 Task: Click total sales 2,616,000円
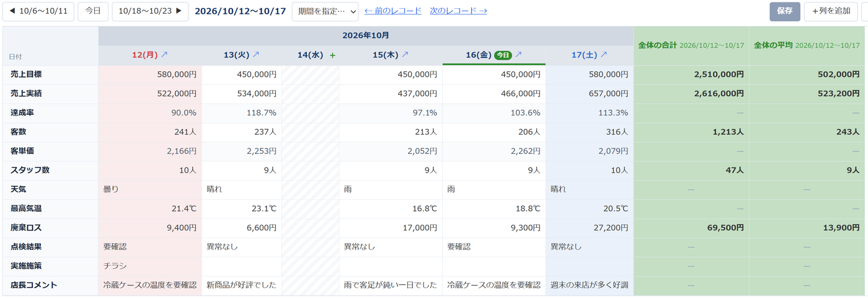691,94
